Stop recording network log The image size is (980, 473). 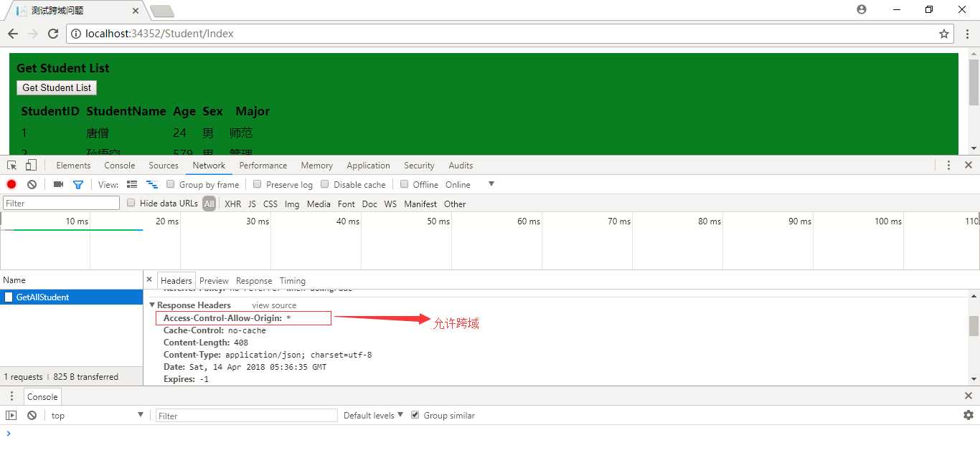[x=11, y=184]
